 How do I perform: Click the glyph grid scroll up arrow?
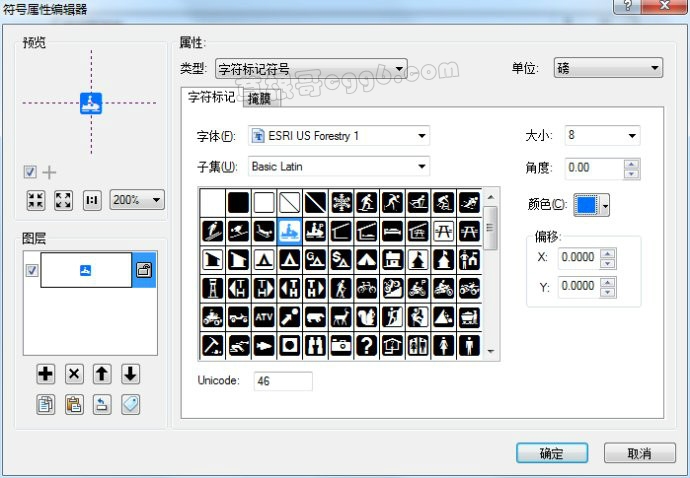pyautogui.click(x=491, y=197)
